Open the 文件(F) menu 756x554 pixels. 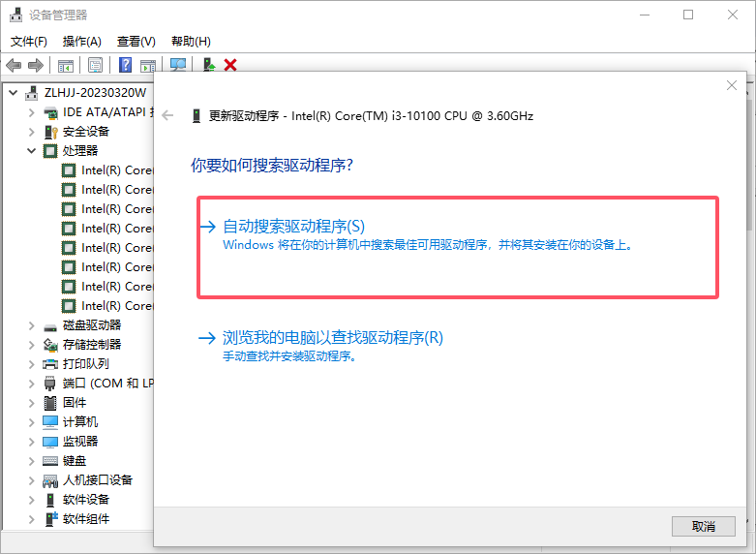coord(29,42)
